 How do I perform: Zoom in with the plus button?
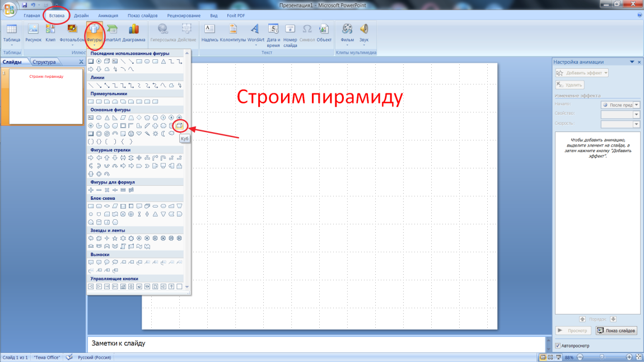click(629, 357)
